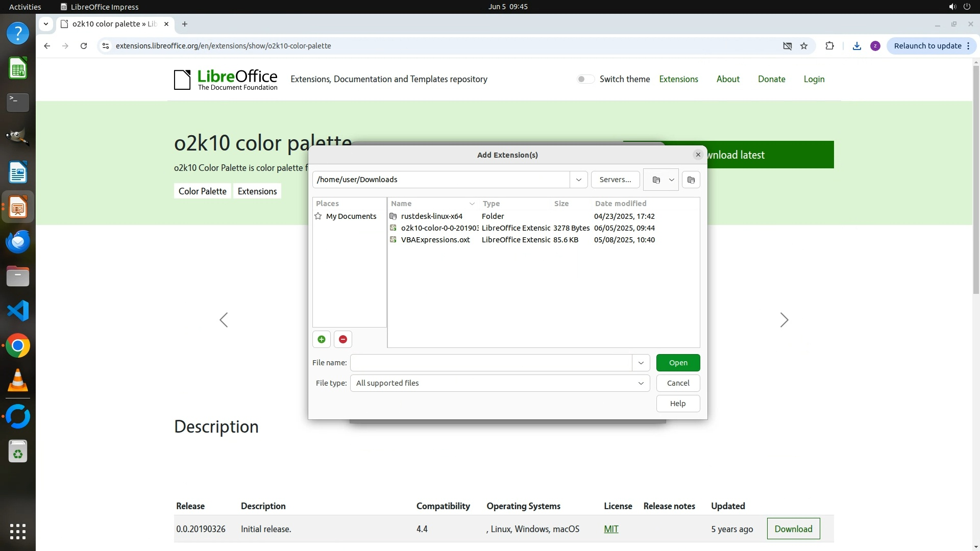Click the create new folder icon
Image resolution: width=980 pixels, height=551 pixels.
[x=691, y=180]
